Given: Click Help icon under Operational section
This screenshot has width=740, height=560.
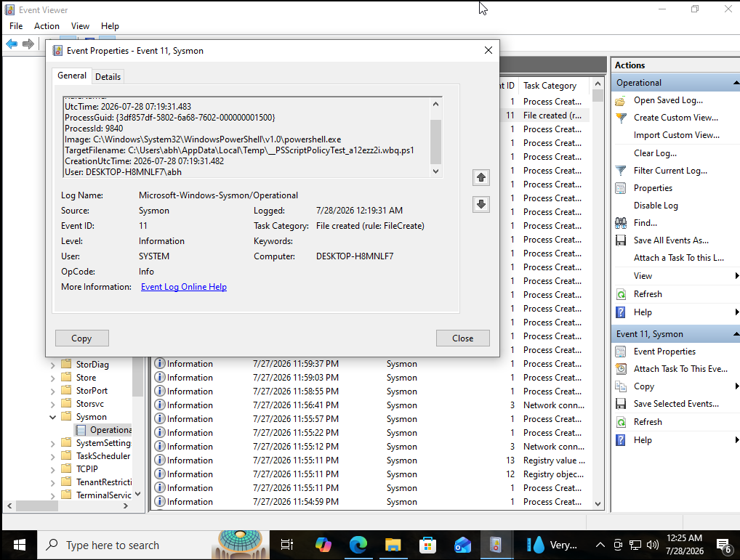Looking at the screenshot, I should (621, 312).
